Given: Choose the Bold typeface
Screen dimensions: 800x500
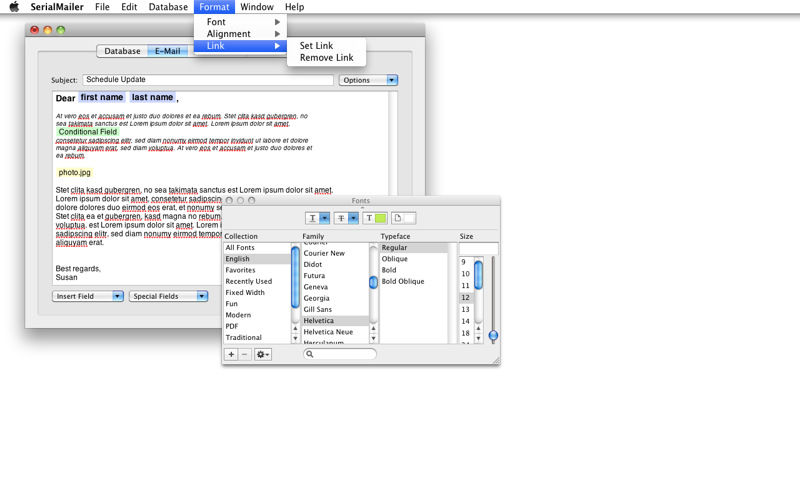Looking at the screenshot, I should coord(414,270).
